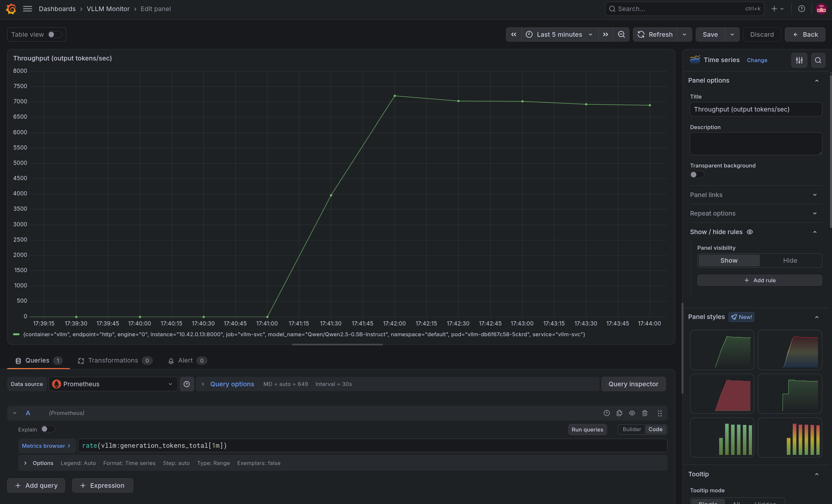832x504 pixels.
Task: Open the plus add-new menu in header
Action: pyautogui.click(x=777, y=9)
